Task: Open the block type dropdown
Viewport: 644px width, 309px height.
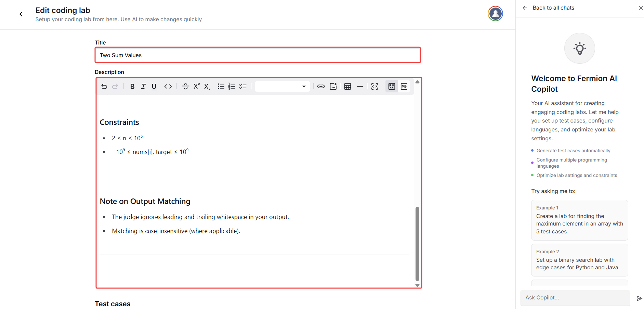Action: tap(282, 87)
